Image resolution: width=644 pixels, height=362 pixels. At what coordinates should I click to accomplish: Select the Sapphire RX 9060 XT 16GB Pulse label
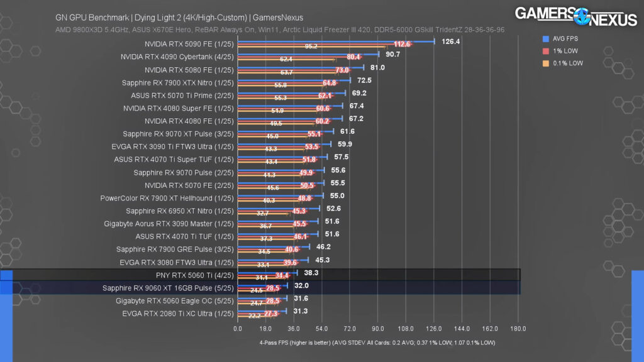click(168, 288)
